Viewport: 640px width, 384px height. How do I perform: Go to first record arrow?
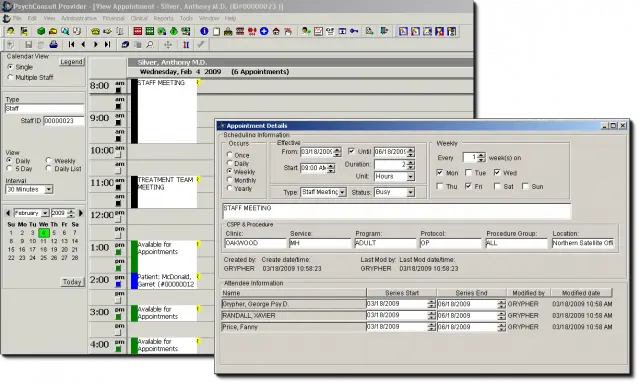[x=71, y=44]
